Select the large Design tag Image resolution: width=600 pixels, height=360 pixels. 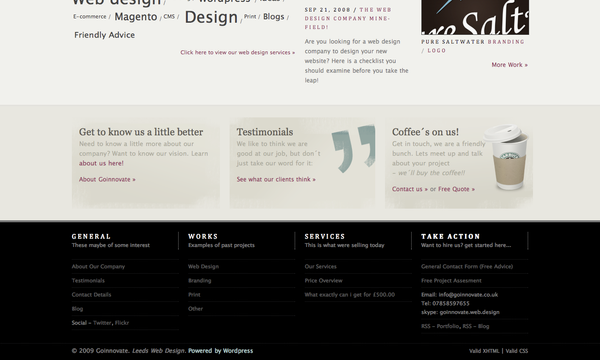pos(211,17)
